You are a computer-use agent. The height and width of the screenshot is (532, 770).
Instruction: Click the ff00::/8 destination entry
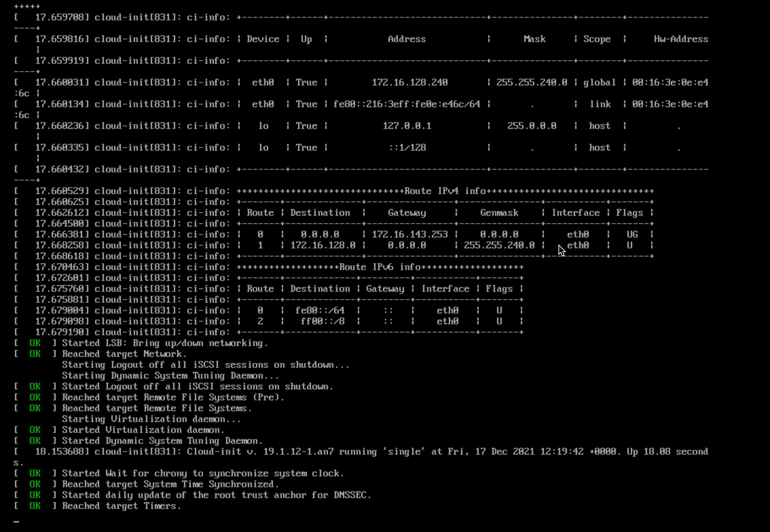(323, 321)
